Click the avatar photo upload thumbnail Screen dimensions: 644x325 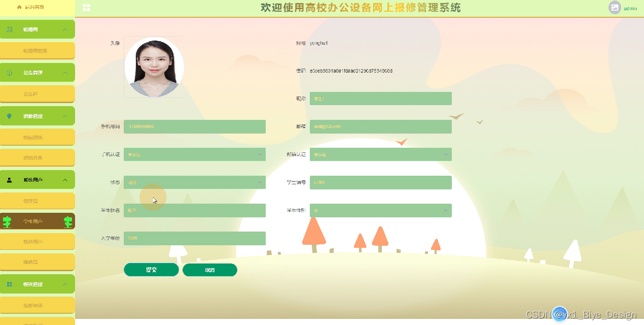[x=154, y=67]
